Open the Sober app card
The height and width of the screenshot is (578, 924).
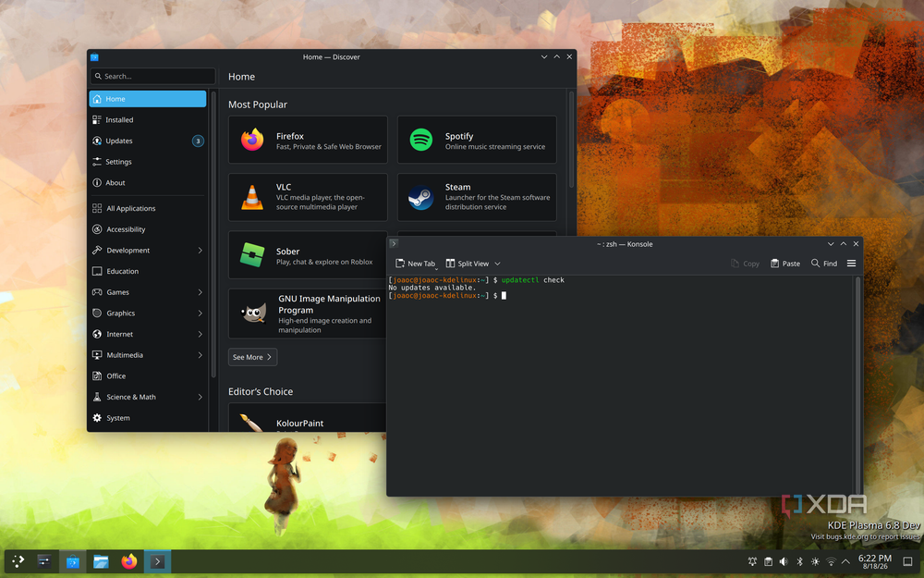point(308,255)
